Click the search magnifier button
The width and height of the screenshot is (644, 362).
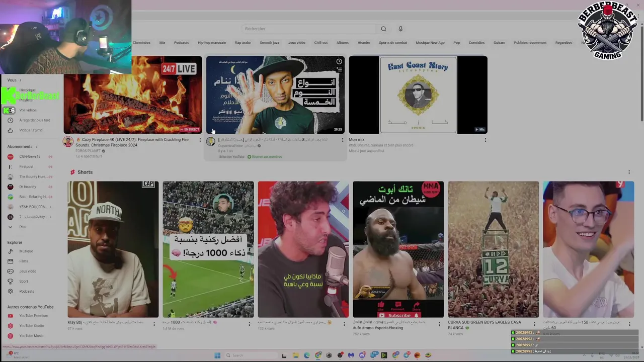click(x=383, y=29)
